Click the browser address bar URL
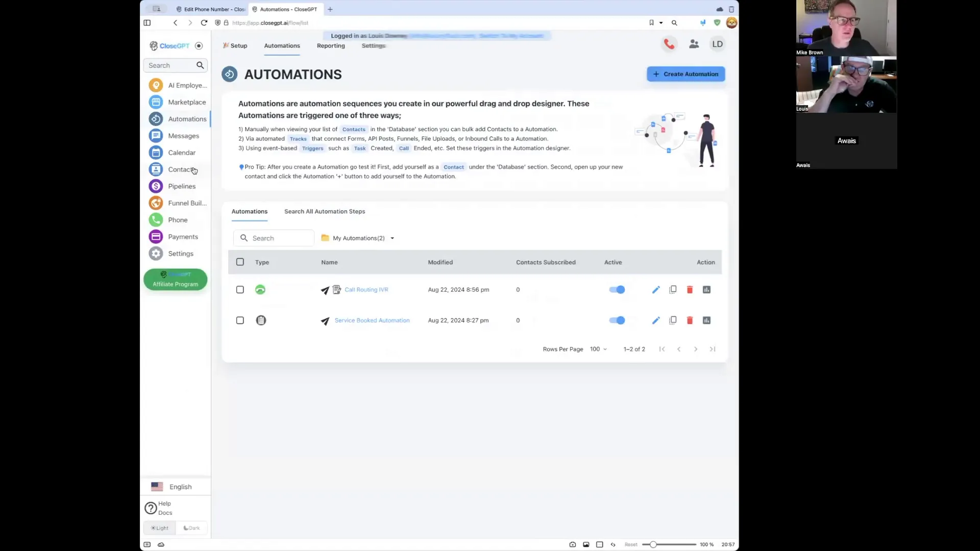Image resolution: width=980 pixels, height=551 pixels. pos(270,23)
